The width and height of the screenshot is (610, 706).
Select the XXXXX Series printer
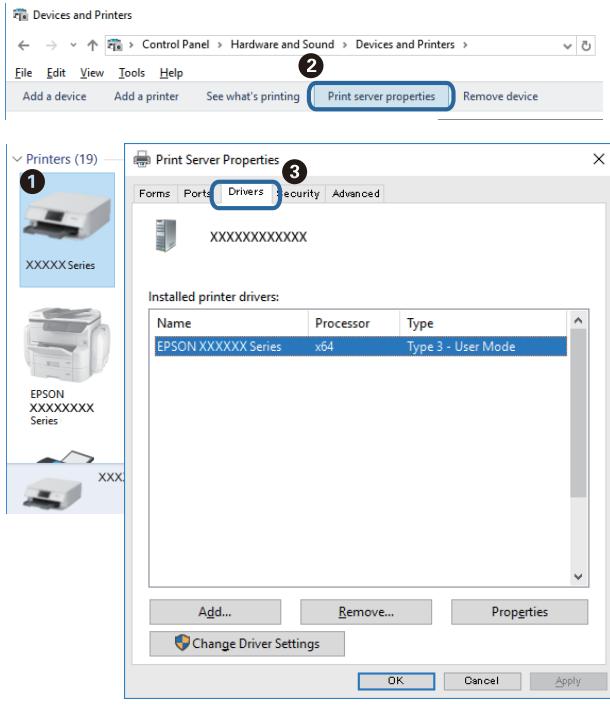click(67, 230)
